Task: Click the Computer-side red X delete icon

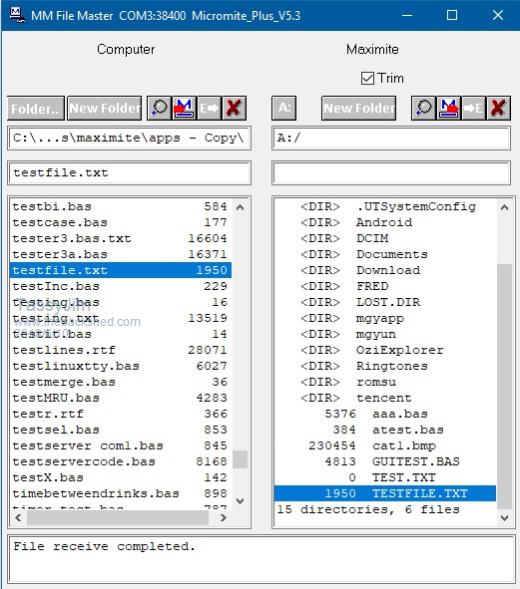Action: click(234, 108)
